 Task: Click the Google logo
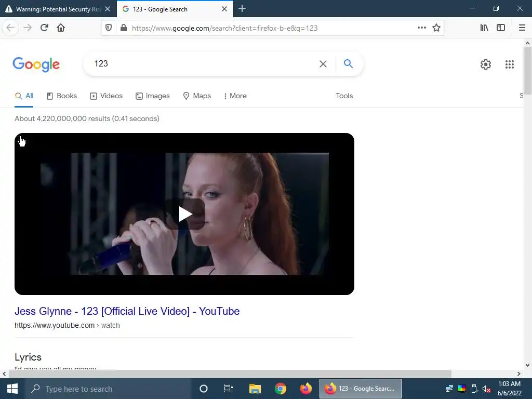tap(36, 64)
